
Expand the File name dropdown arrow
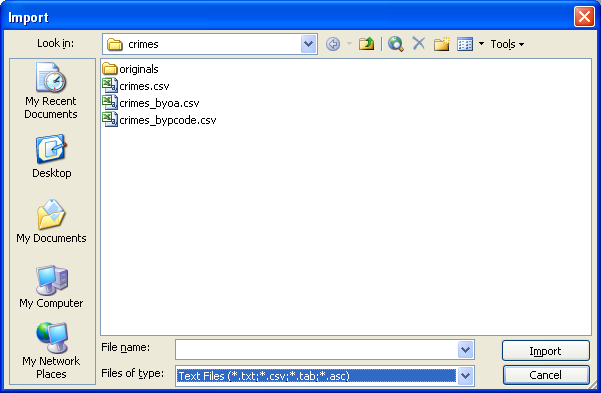465,350
